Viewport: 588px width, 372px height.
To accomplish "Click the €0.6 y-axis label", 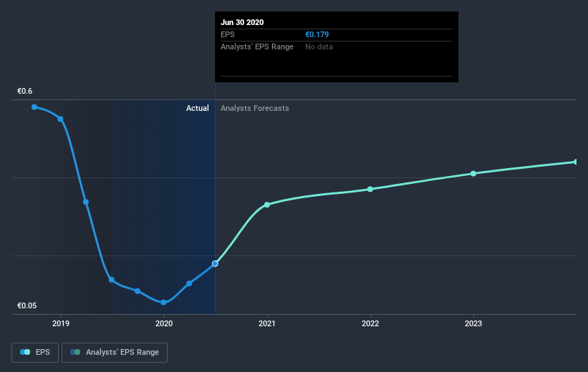I will point(25,91).
